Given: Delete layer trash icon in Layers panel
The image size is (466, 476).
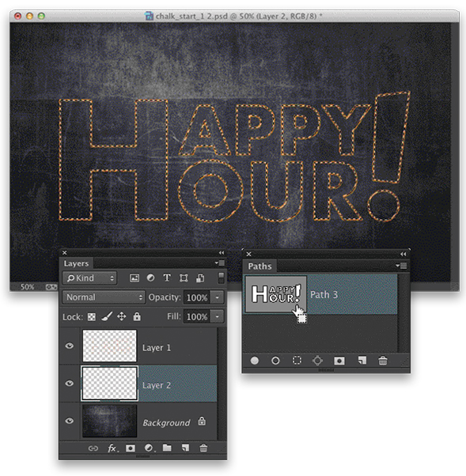Looking at the screenshot, I should pyautogui.click(x=203, y=448).
